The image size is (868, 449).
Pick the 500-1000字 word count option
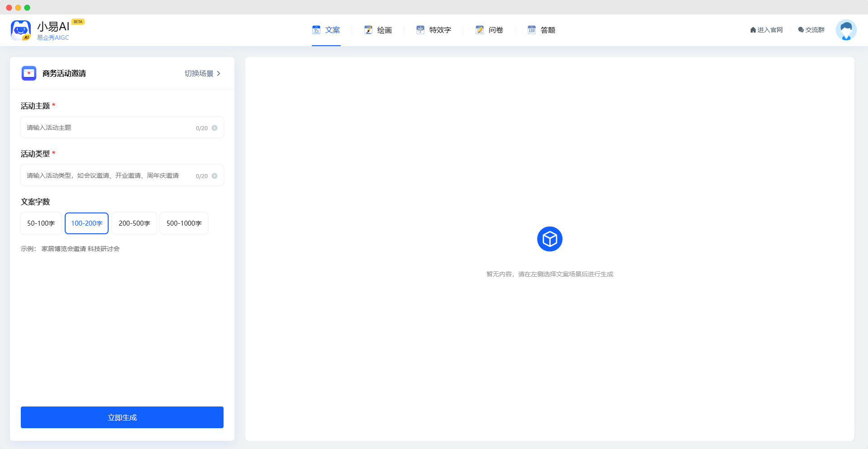point(184,223)
